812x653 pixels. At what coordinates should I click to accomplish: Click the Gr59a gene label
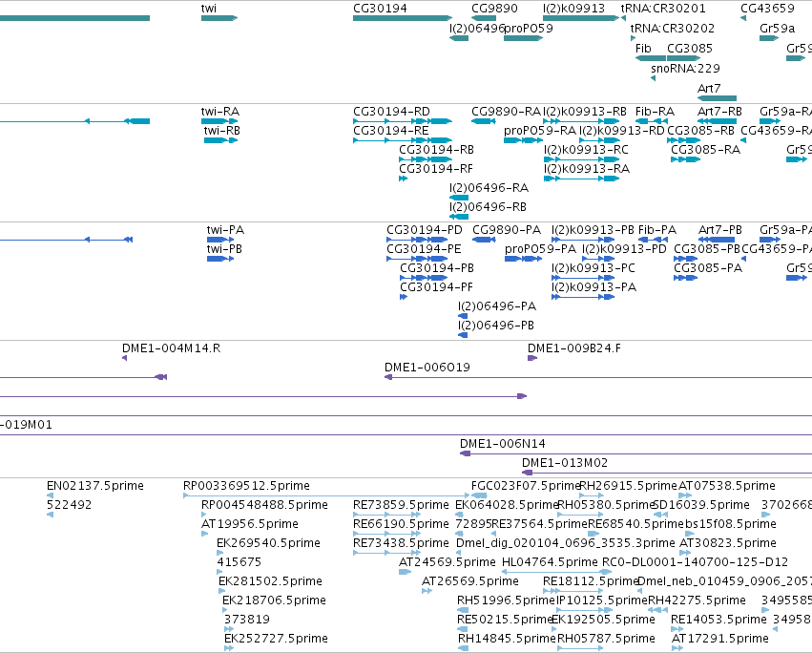coord(777,28)
